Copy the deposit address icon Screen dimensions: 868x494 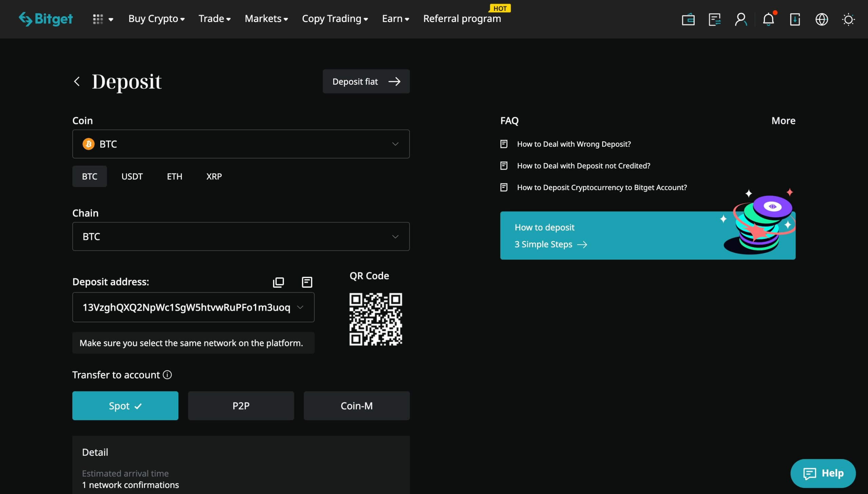tap(278, 282)
